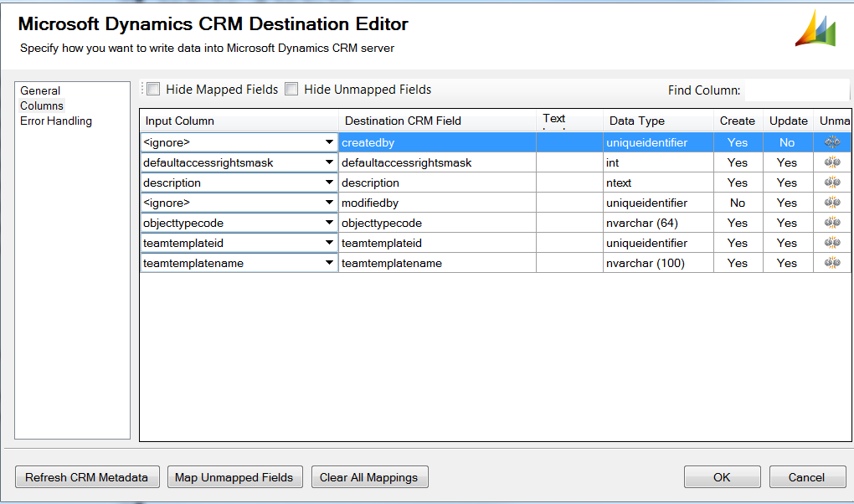Switch to the General page

40,90
